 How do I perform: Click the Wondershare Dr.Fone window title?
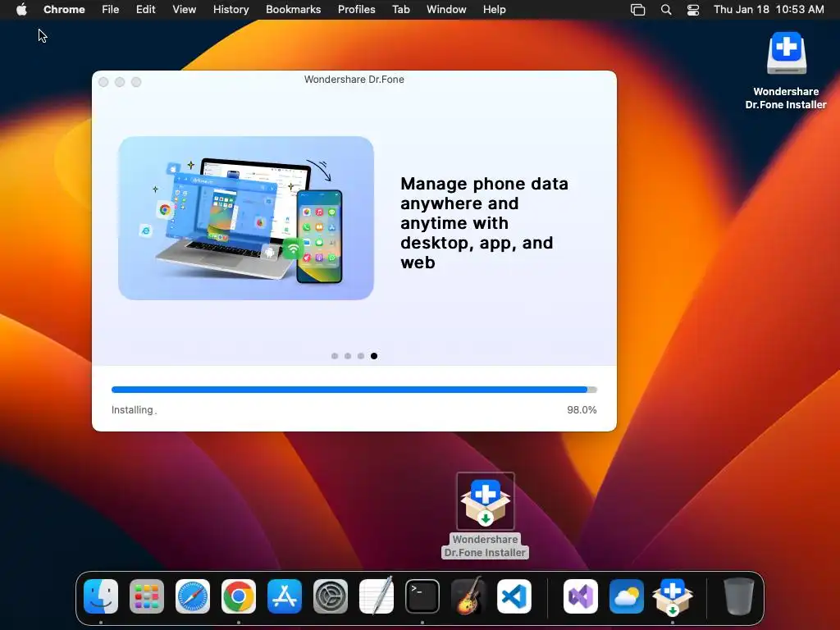click(354, 80)
